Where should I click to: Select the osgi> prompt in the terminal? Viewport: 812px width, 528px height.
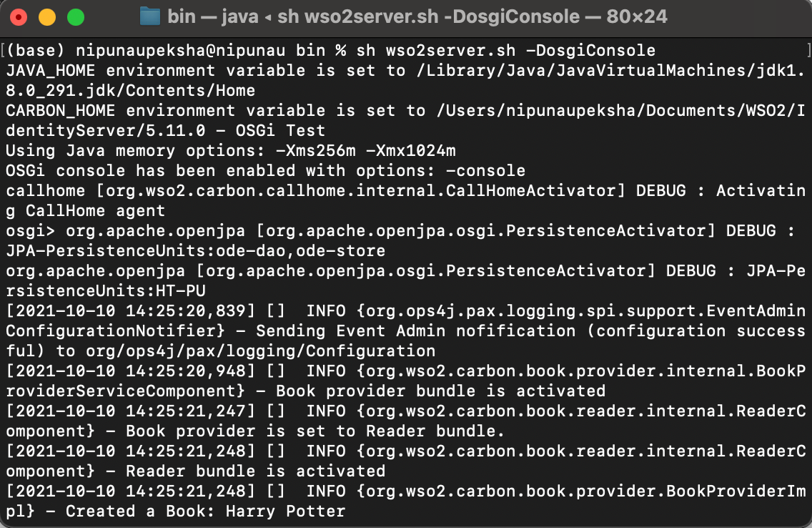[29, 230]
